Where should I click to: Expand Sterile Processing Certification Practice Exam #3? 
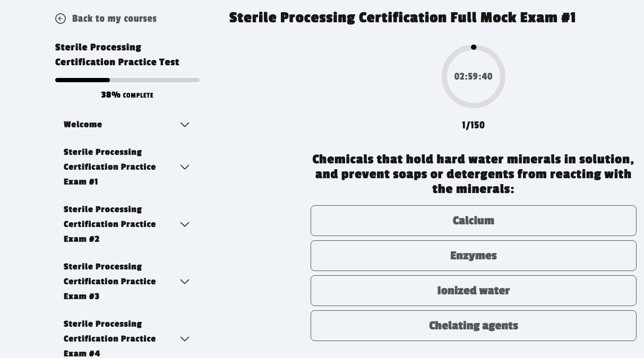(x=184, y=282)
